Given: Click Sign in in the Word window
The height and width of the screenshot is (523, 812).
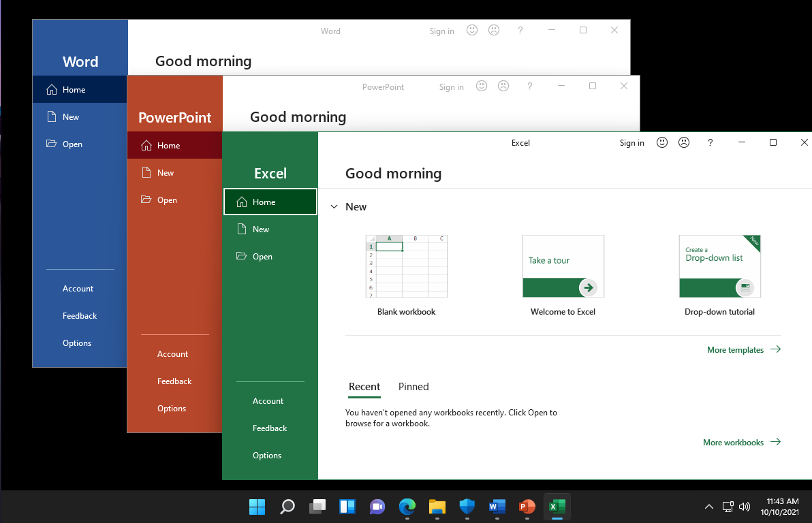Looking at the screenshot, I should pos(441,31).
